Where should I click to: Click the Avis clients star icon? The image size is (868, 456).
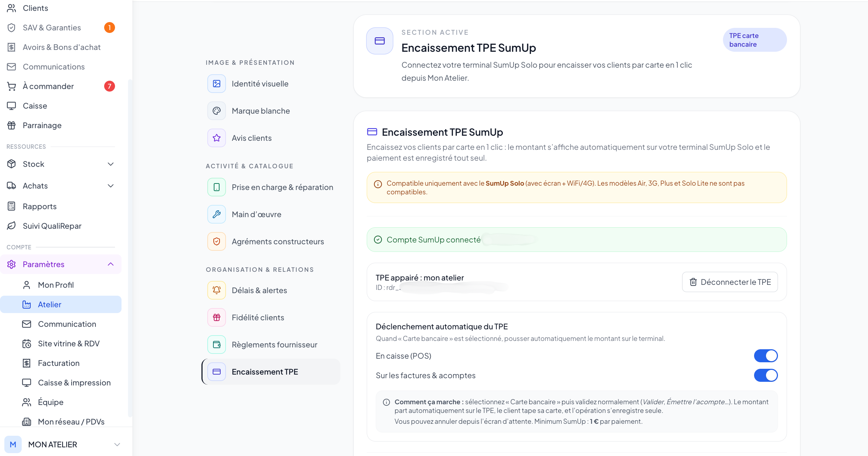coord(217,138)
